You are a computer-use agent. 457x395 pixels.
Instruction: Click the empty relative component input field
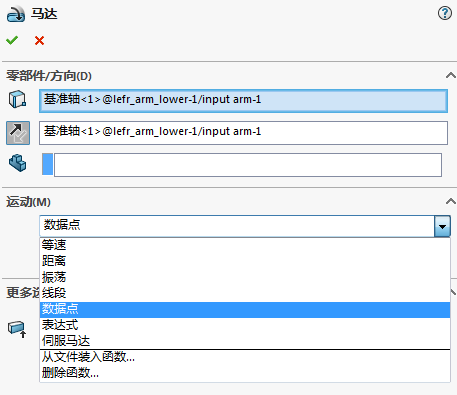pyautogui.click(x=248, y=165)
